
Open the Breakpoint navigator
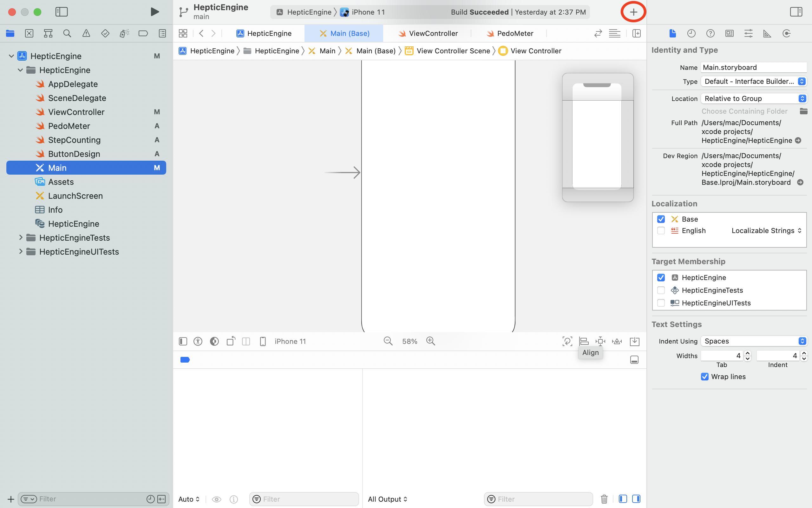pos(143,33)
